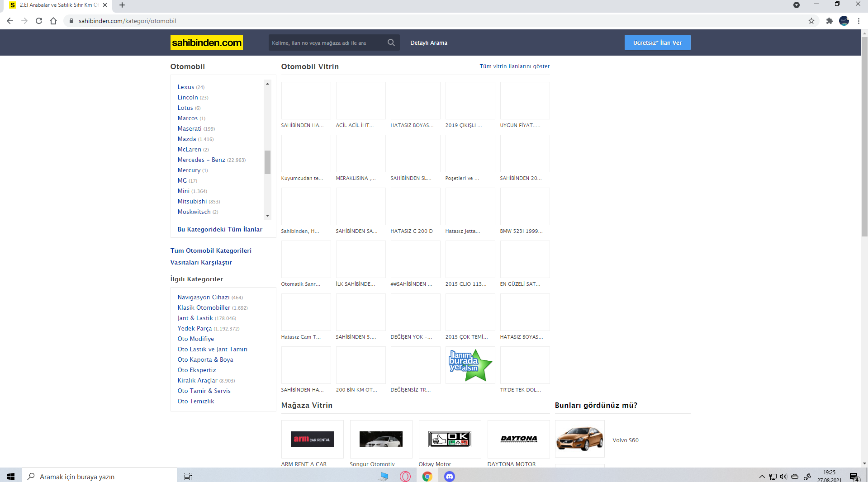This screenshot has height=482, width=868.
Task: Show all showcase listings link
Action: click(x=515, y=66)
